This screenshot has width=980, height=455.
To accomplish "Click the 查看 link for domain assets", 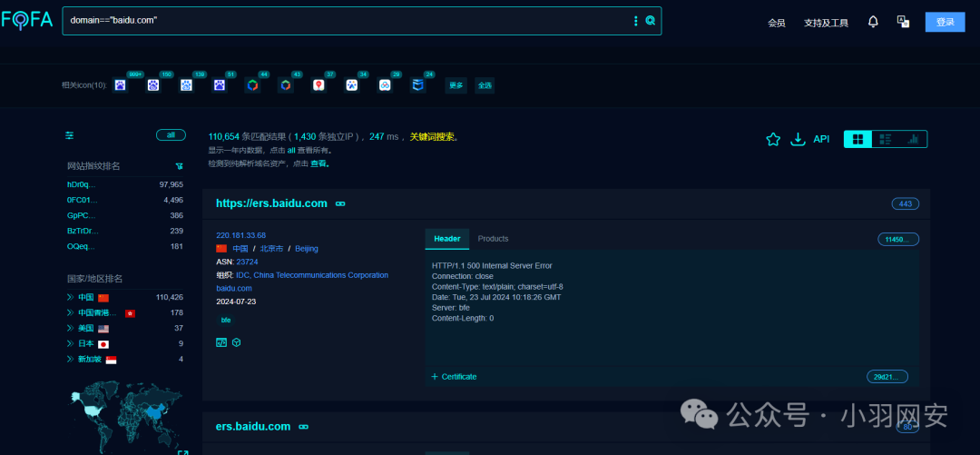I will point(318,164).
